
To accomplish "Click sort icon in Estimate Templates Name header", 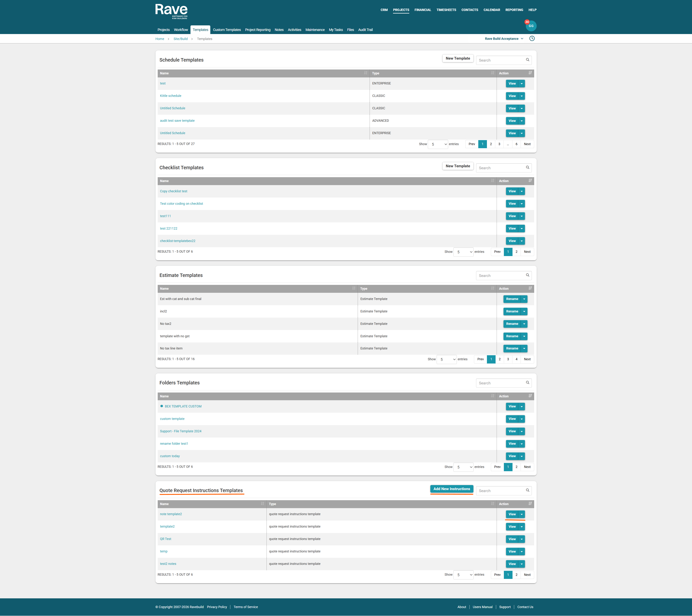I will pos(354,288).
